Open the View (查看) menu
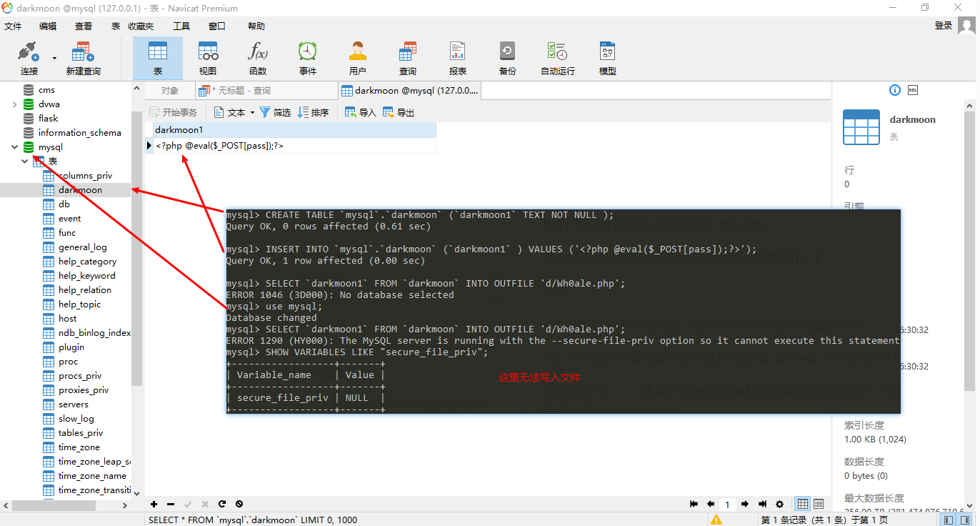This screenshot has height=526, width=980. (x=84, y=26)
